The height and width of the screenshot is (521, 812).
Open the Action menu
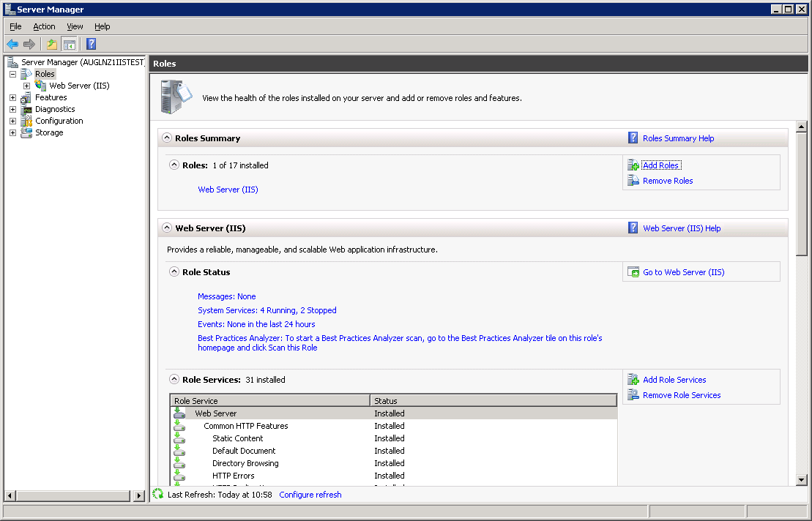pyautogui.click(x=44, y=26)
